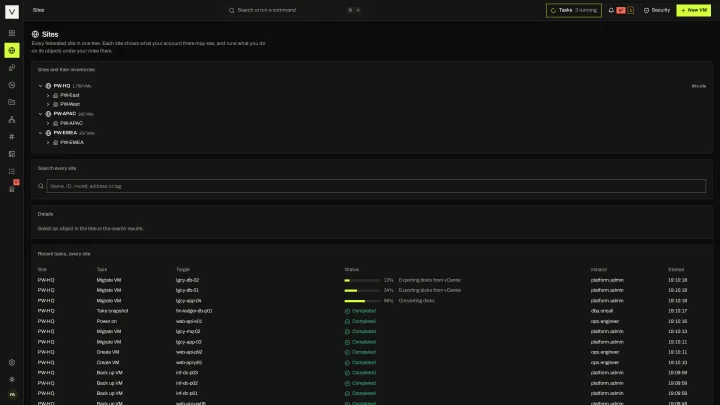
Task: Click the globe icon beside PW-HQ
Action: (48, 86)
